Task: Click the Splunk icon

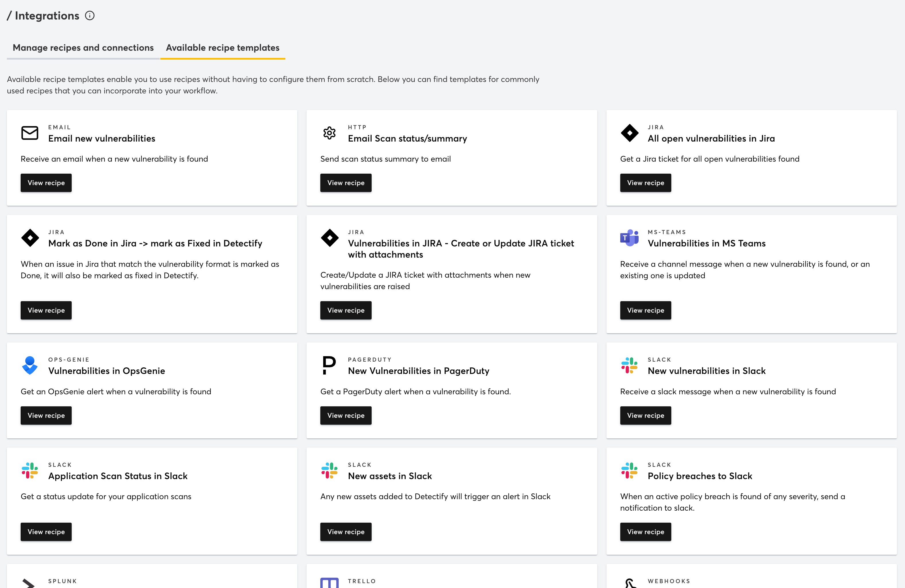Action: point(29,583)
